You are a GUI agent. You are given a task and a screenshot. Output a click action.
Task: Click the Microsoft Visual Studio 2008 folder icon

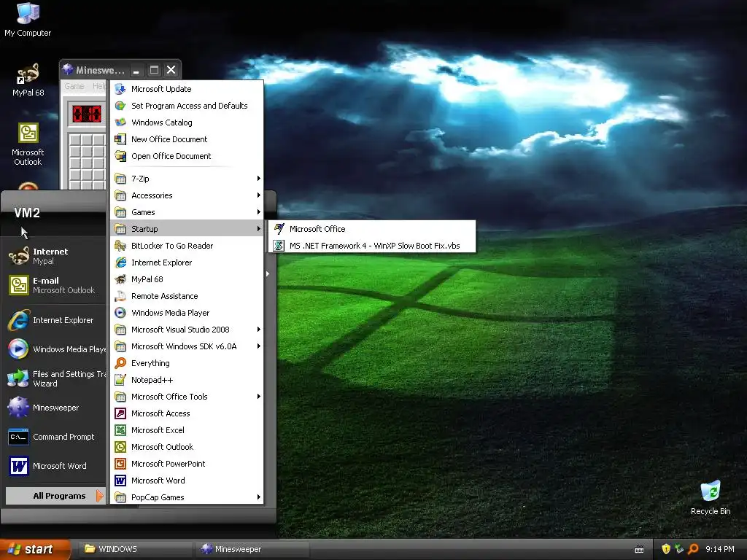click(120, 330)
